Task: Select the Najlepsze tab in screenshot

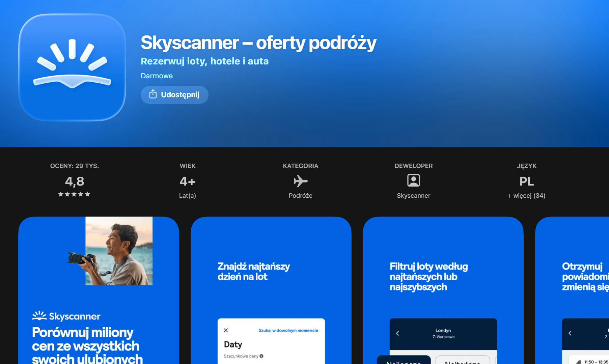Action: (x=404, y=361)
